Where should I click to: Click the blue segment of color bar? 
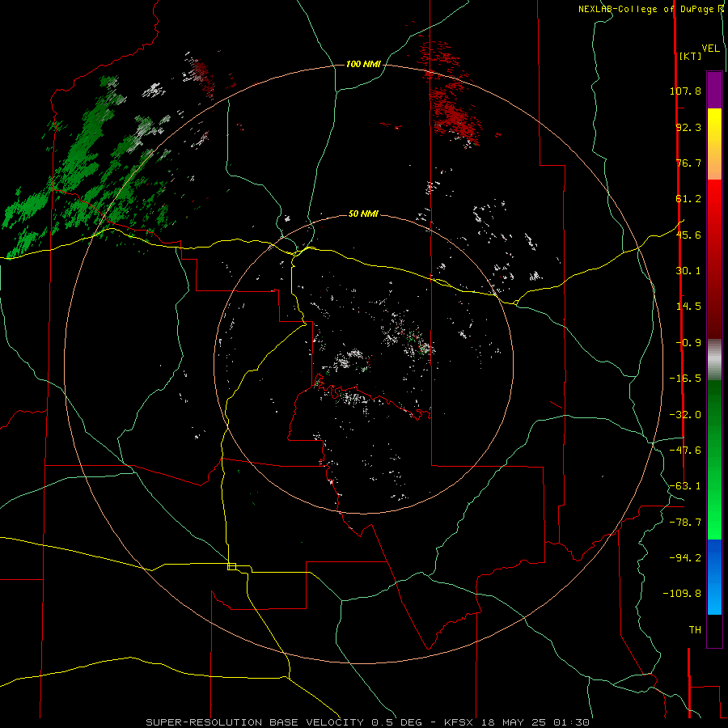(x=714, y=577)
